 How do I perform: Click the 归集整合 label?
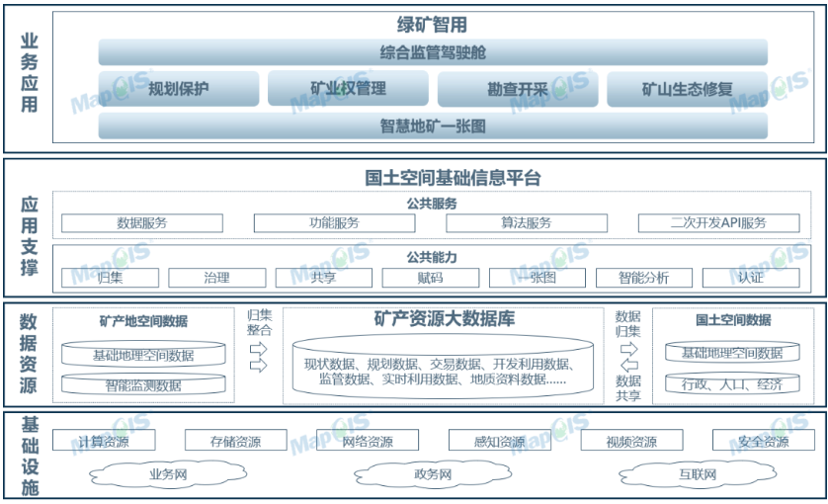(x=259, y=323)
